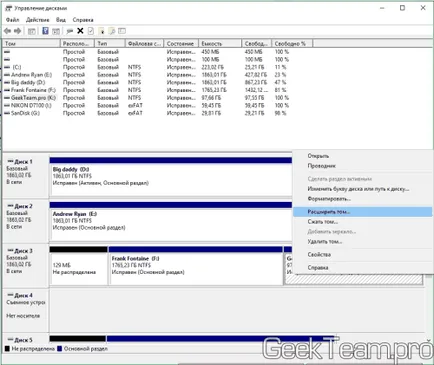The width and height of the screenshot is (434, 365).
Task: Select the Big daddy (D:) partition block
Action: click(x=171, y=177)
